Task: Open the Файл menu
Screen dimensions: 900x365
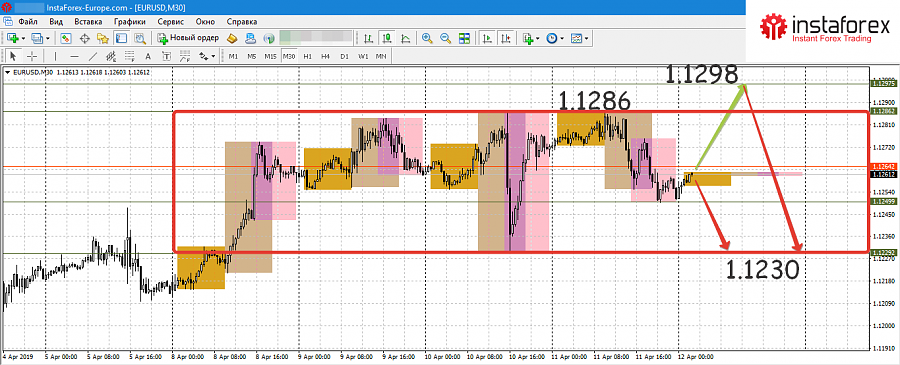Action: pos(28,22)
